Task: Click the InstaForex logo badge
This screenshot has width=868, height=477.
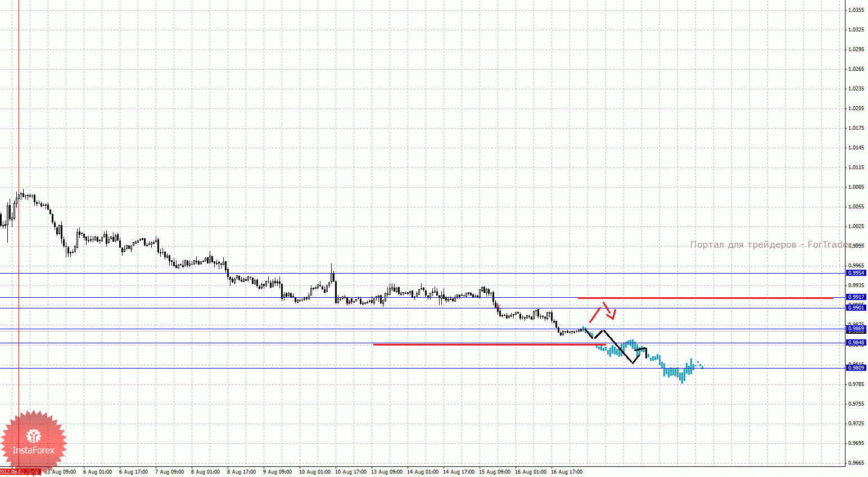Action: pos(33,442)
